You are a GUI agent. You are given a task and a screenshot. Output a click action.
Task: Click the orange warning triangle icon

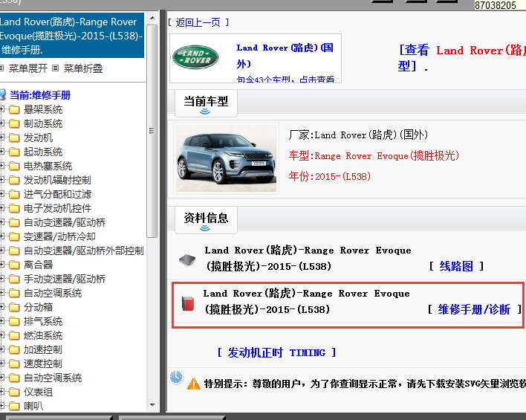tap(194, 384)
